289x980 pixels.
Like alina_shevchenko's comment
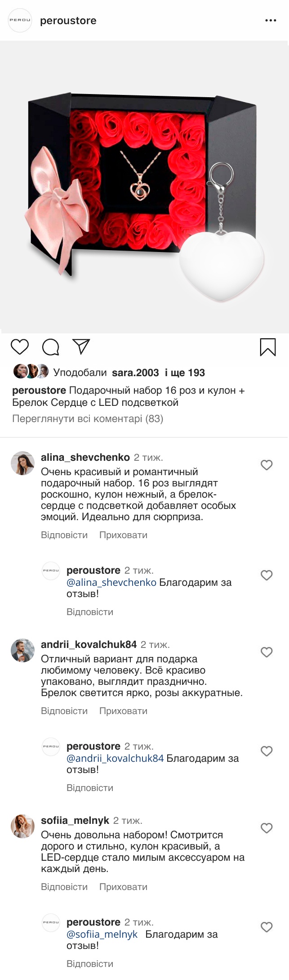pyautogui.click(x=267, y=465)
